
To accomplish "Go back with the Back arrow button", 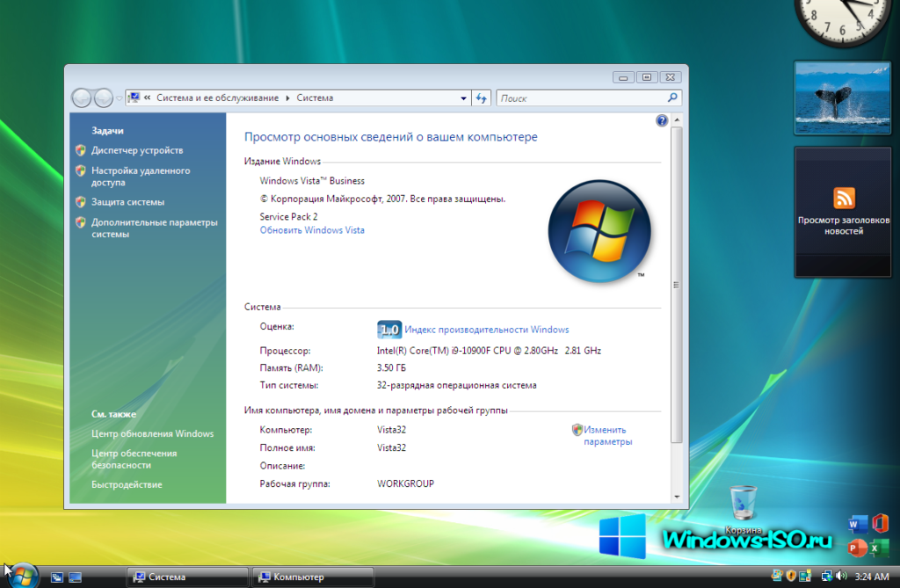I will (82, 98).
